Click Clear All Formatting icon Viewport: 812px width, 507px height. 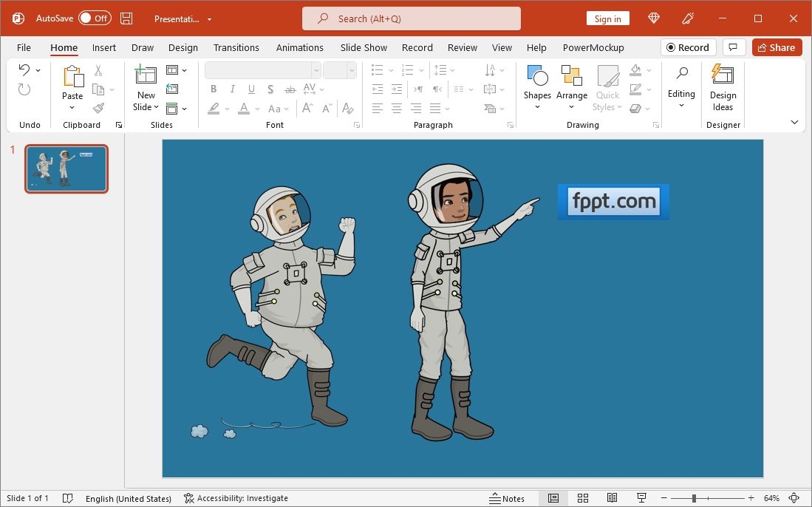(x=347, y=108)
